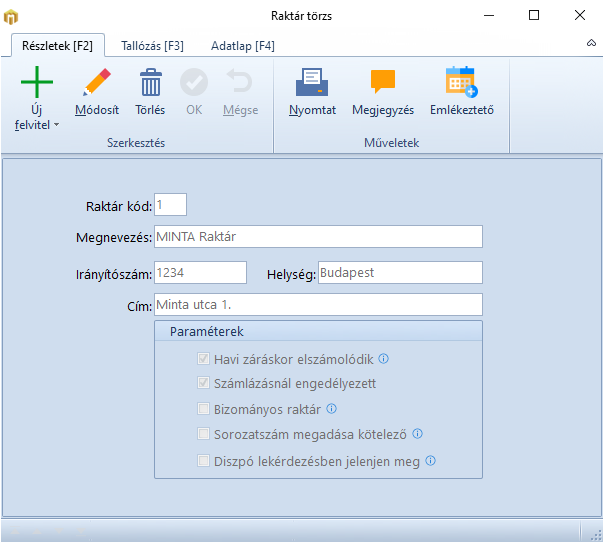Click the OK checkmark icon

[194, 82]
